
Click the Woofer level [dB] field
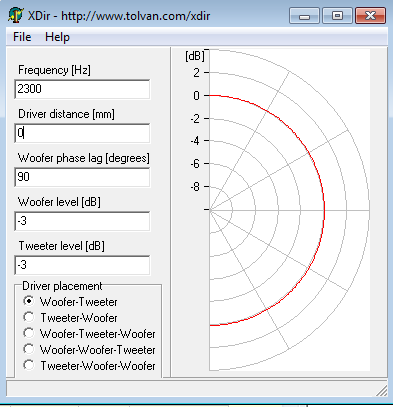click(82, 221)
